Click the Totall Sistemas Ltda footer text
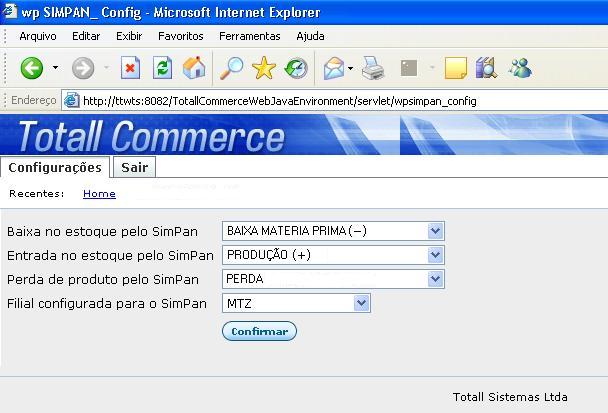Screen dimensions: 608x413 510,397
